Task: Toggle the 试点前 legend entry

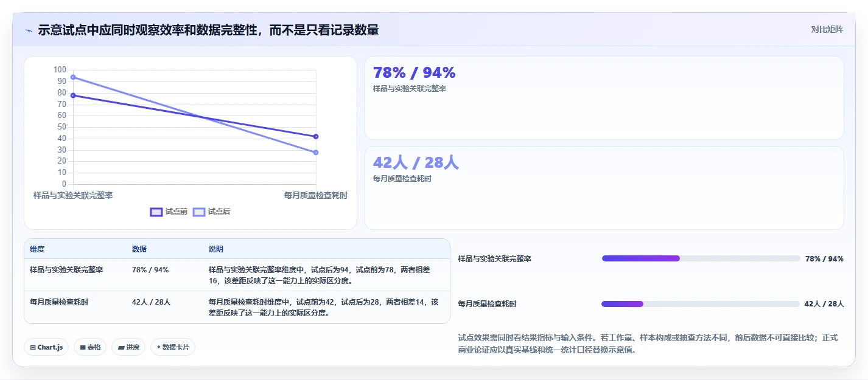Action: [169, 212]
